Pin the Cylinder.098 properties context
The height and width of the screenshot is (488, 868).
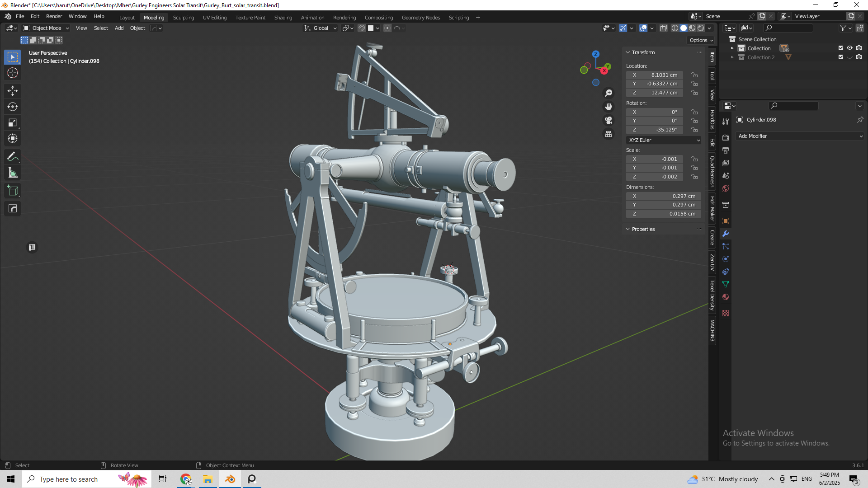(x=860, y=120)
